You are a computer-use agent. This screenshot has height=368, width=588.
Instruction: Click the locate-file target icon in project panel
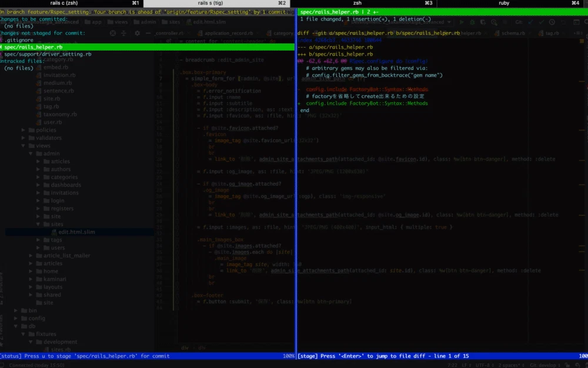pyautogui.click(x=113, y=33)
